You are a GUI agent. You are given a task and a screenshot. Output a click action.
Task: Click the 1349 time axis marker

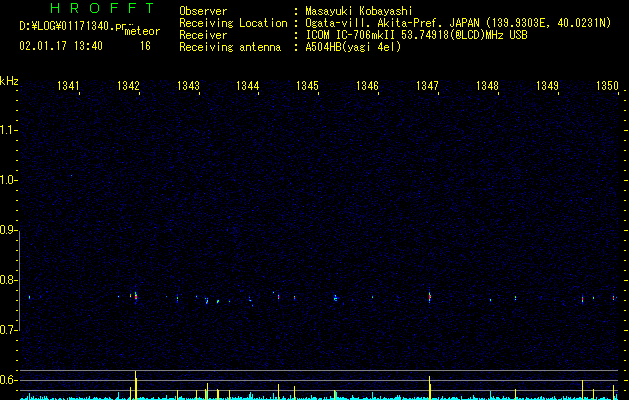pos(548,85)
